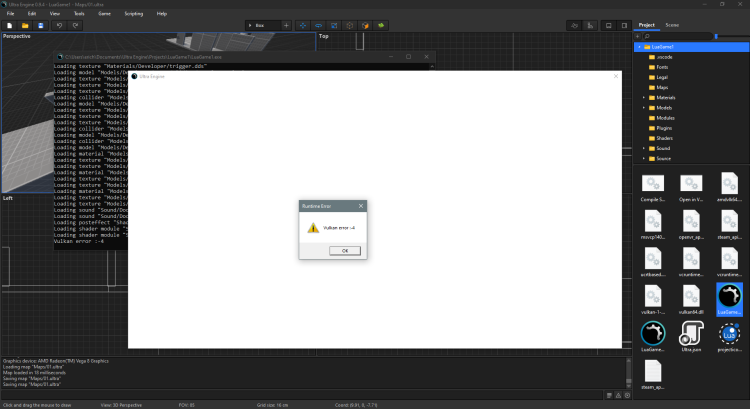Adjust the thumbnail size slider handle
Screen dimensions: 750x409
[716, 36]
